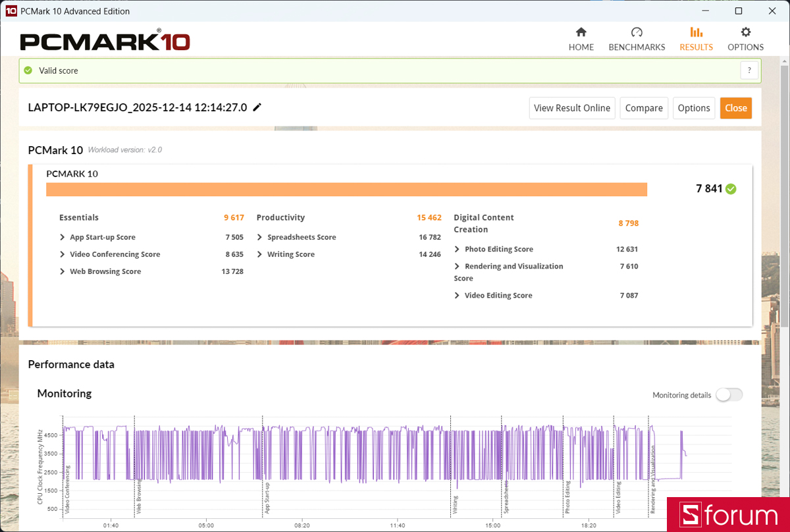The image size is (790, 532).
Task: Click the question mark help icon
Action: (749, 70)
